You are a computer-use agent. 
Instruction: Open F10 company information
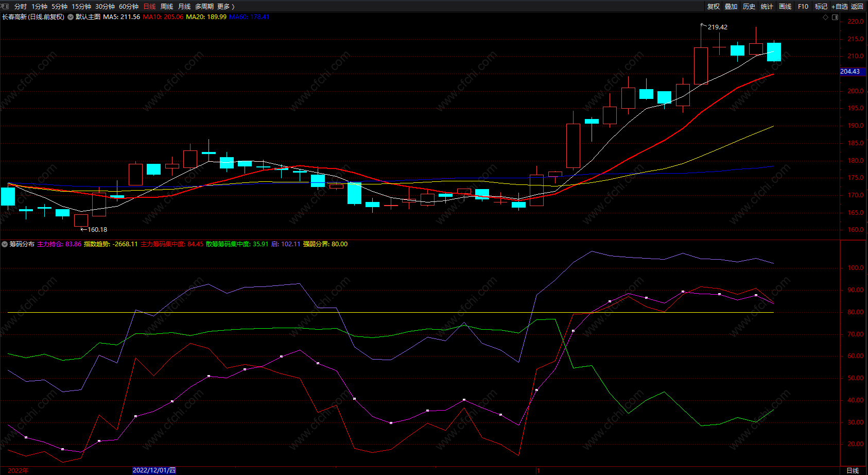coord(803,6)
